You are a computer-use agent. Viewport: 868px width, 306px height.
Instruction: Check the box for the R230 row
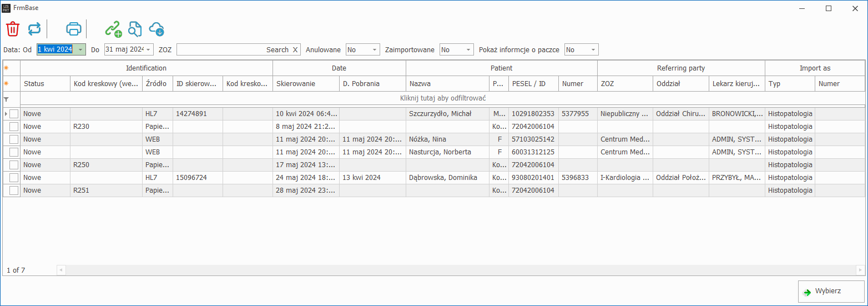14,127
